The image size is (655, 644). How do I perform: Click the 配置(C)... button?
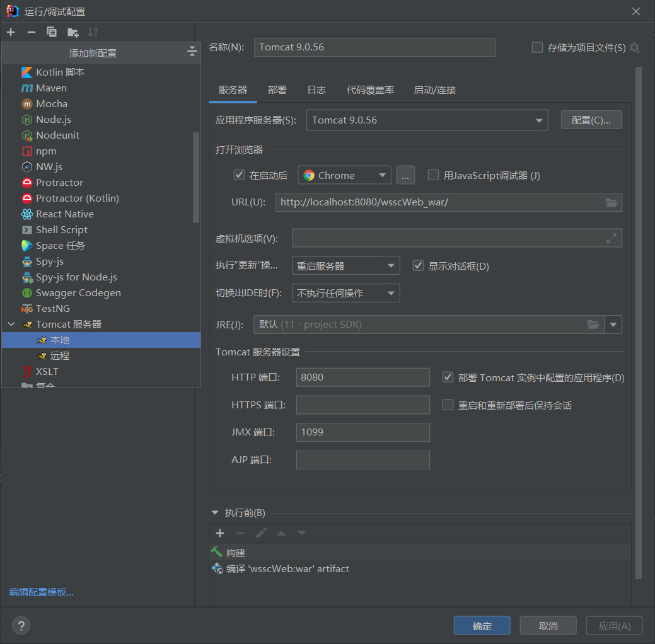coord(591,120)
